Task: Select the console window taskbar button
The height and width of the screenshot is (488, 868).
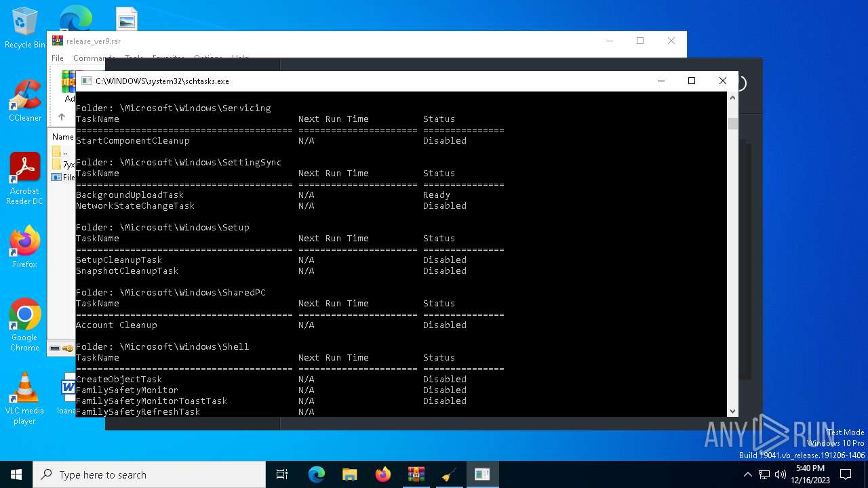Action: [482, 474]
